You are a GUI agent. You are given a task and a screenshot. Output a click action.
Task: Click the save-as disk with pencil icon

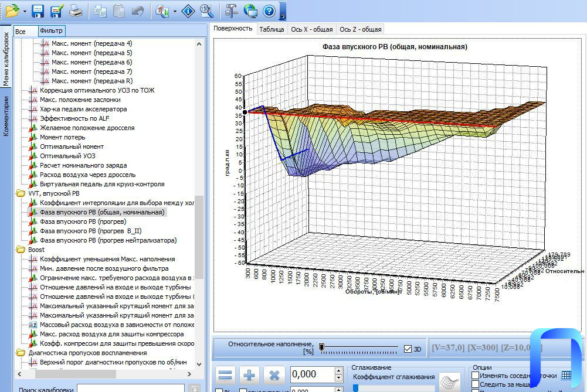click(57, 10)
